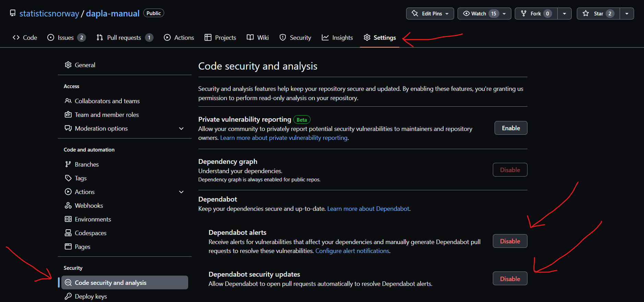Click the repository book icon beside statisticsnorway
Image resolution: width=644 pixels, height=302 pixels.
(x=13, y=13)
